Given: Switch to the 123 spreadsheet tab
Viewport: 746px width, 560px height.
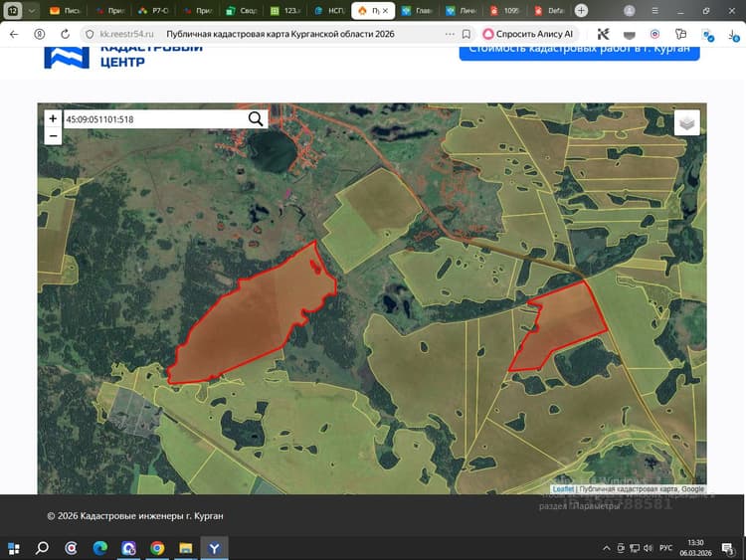Looking at the screenshot, I should click(x=285, y=11).
